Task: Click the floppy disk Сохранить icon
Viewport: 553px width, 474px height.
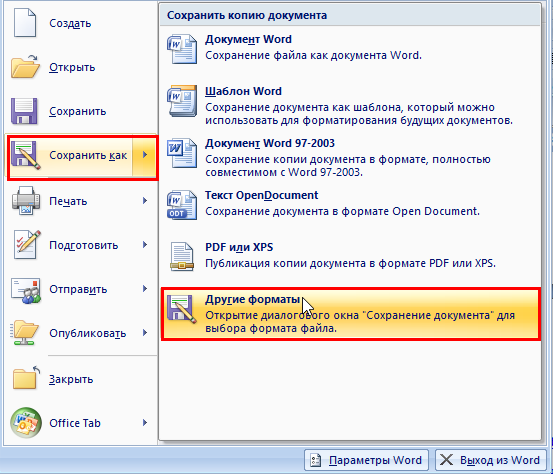Action: click(24, 111)
